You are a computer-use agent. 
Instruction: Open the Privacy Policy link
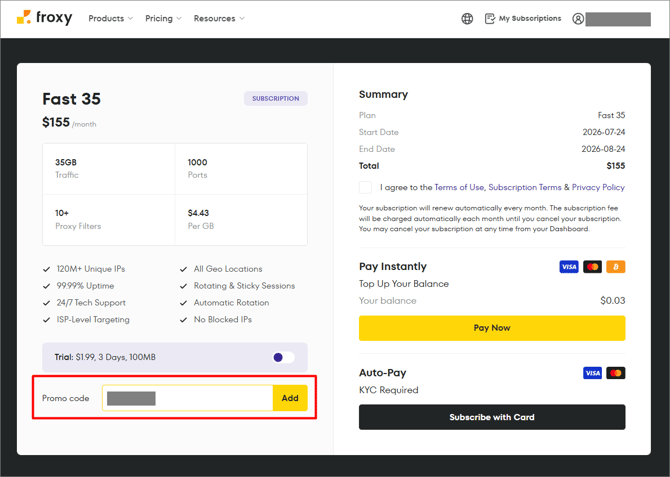(598, 187)
